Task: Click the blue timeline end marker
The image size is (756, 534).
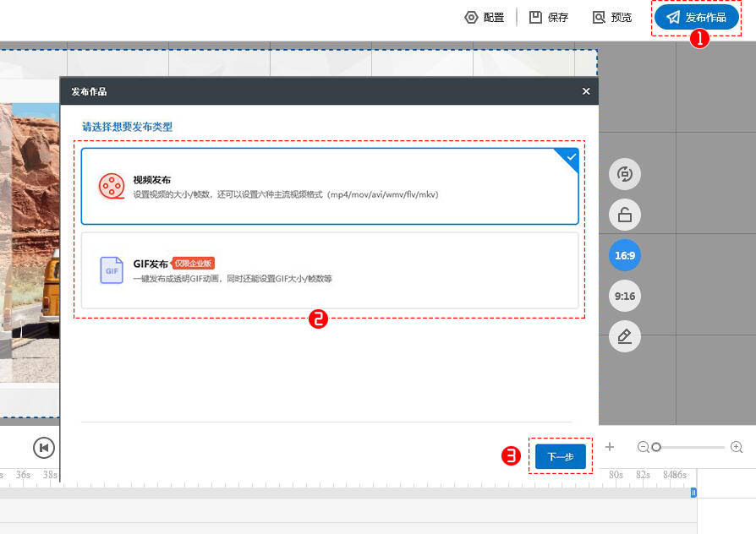Action: click(693, 492)
